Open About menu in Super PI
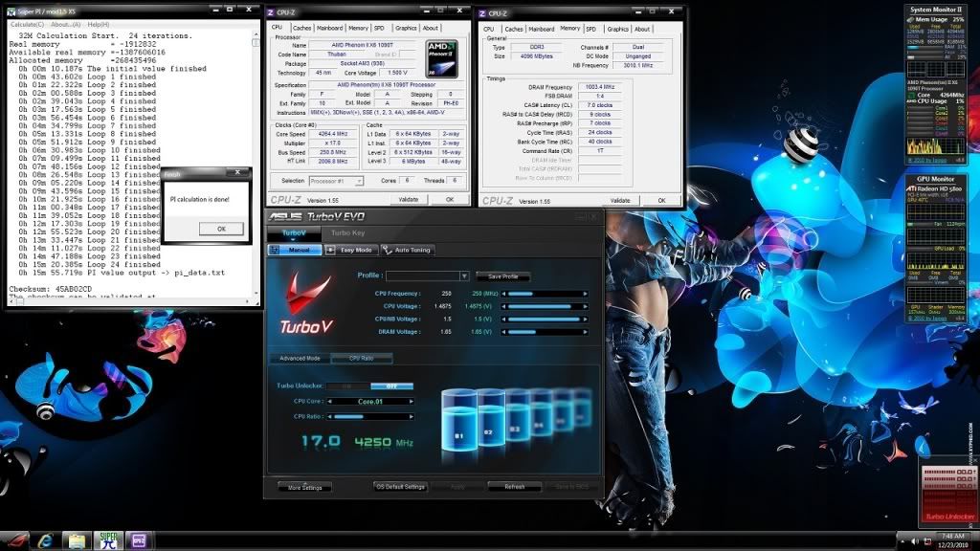 [66, 24]
